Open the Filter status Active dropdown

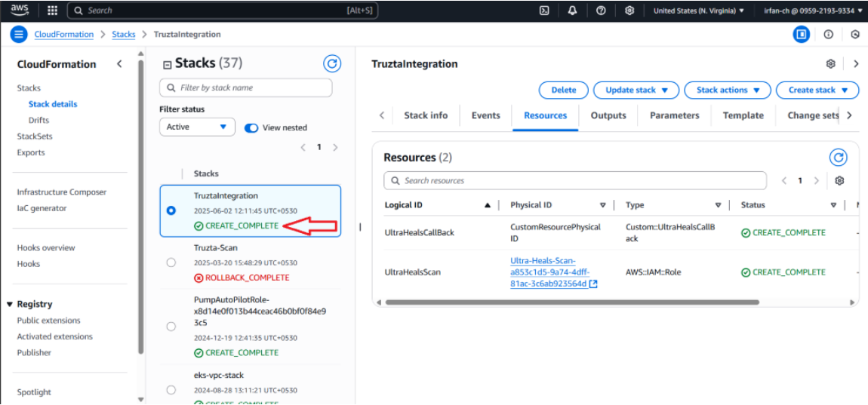click(x=197, y=127)
